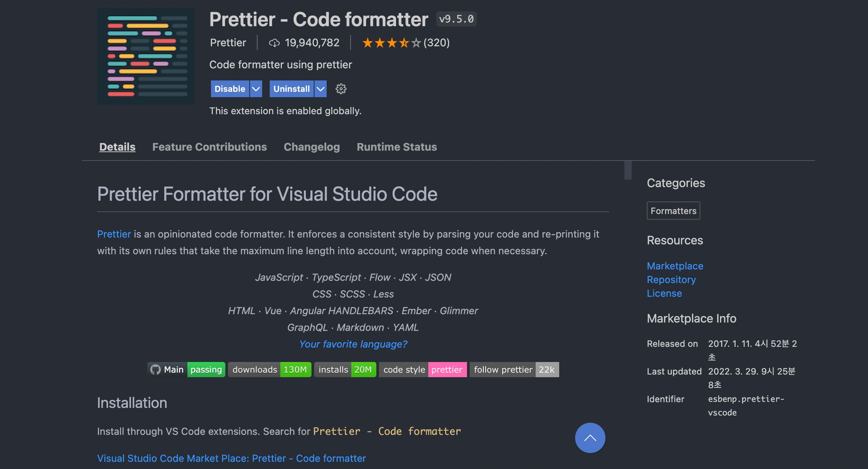The height and width of the screenshot is (469, 868).
Task: Expand the Uninstall dropdown arrow
Action: point(321,89)
